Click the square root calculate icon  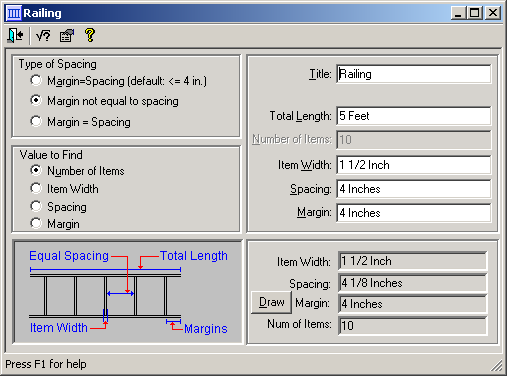[x=43, y=35]
